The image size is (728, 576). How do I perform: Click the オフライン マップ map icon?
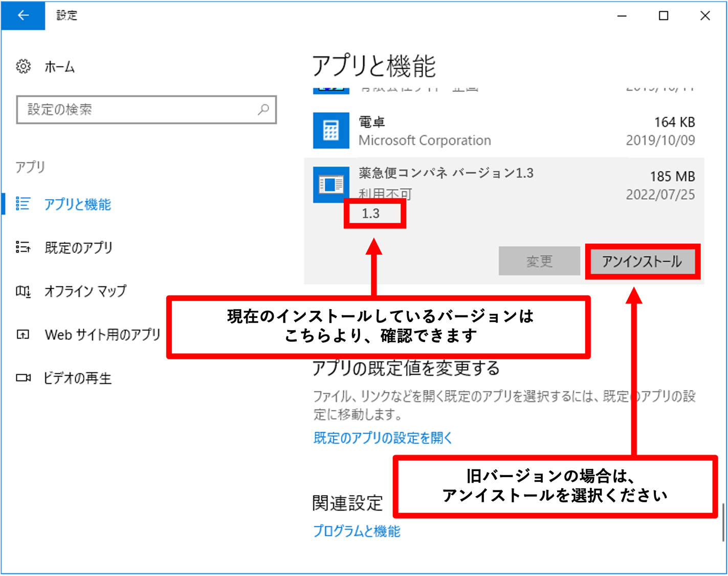point(23,291)
